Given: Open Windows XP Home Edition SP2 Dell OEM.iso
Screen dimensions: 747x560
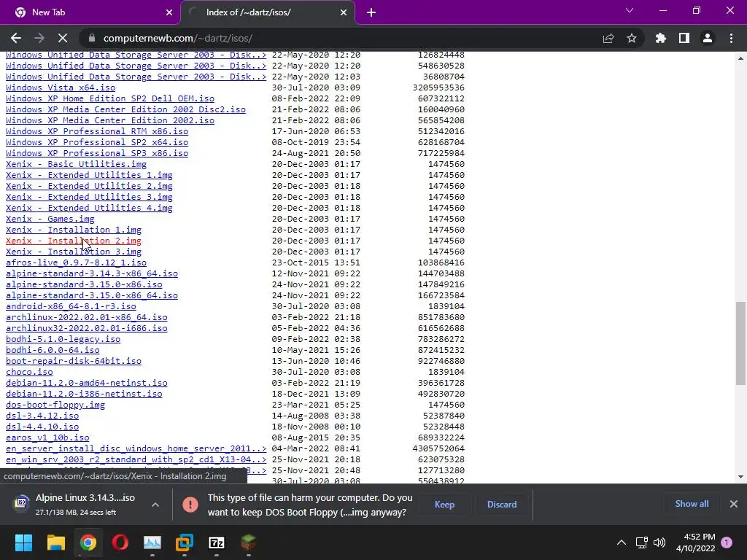Looking at the screenshot, I should pos(110,98).
